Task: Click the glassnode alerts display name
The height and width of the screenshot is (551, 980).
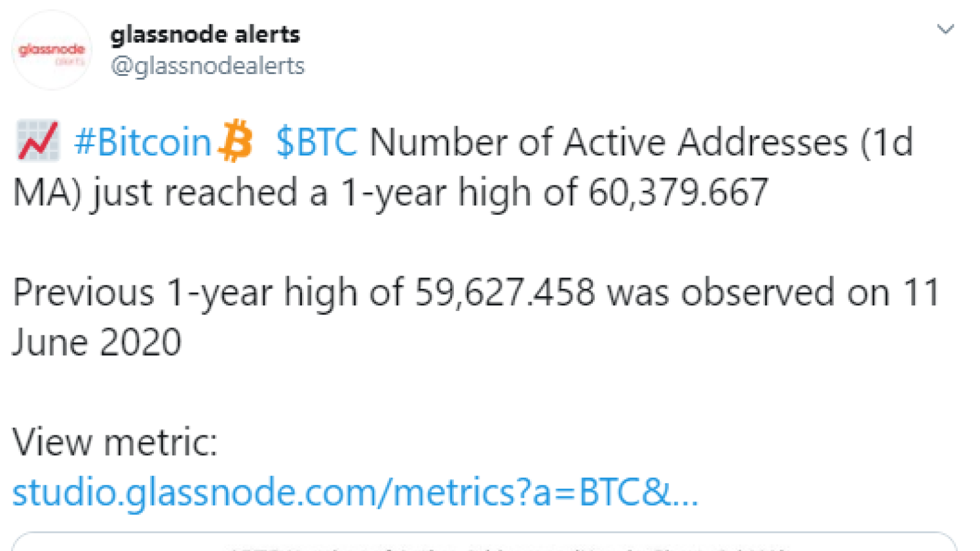Action: 205,35
